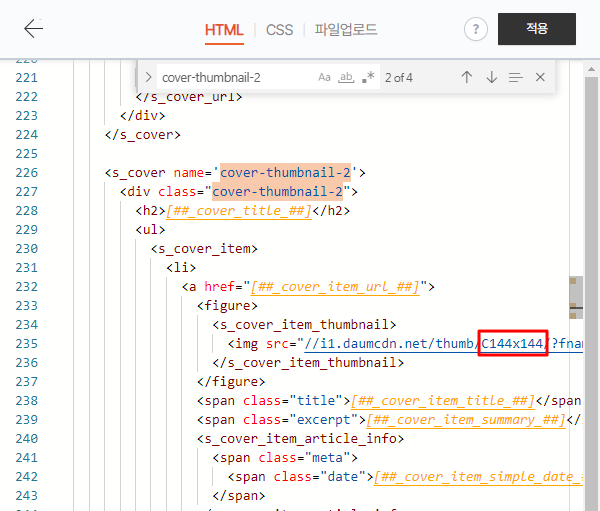Click the "2 of 4" match counter
This screenshot has width=600, height=511.
(x=399, y=78)
